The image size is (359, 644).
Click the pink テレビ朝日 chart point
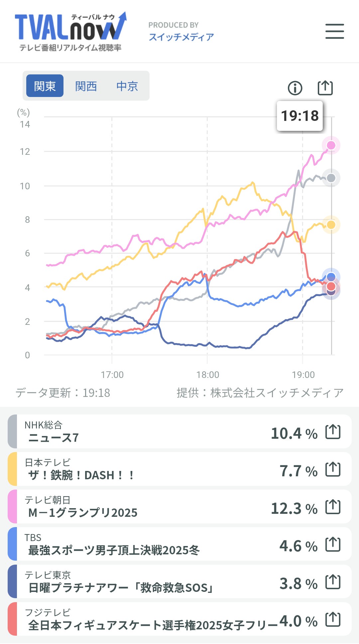point(331,145)
